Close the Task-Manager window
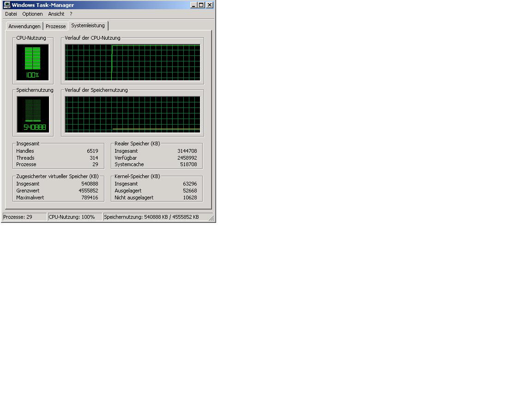Viewport: 532px width, 395px height. (x=210, y=5)
